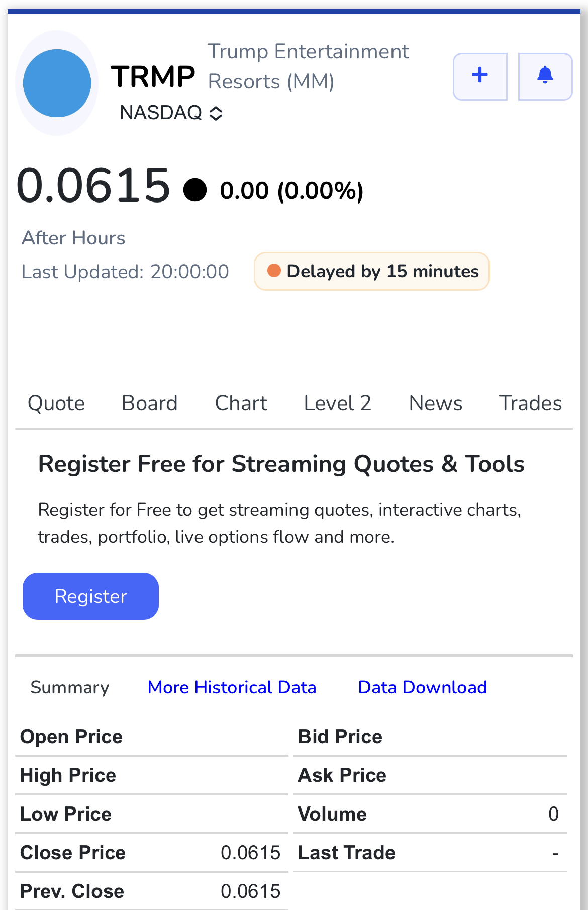The height and width of the screenshot is (910, 588).
Task: Open the Chart tab
Action: [x=241, y=403]
